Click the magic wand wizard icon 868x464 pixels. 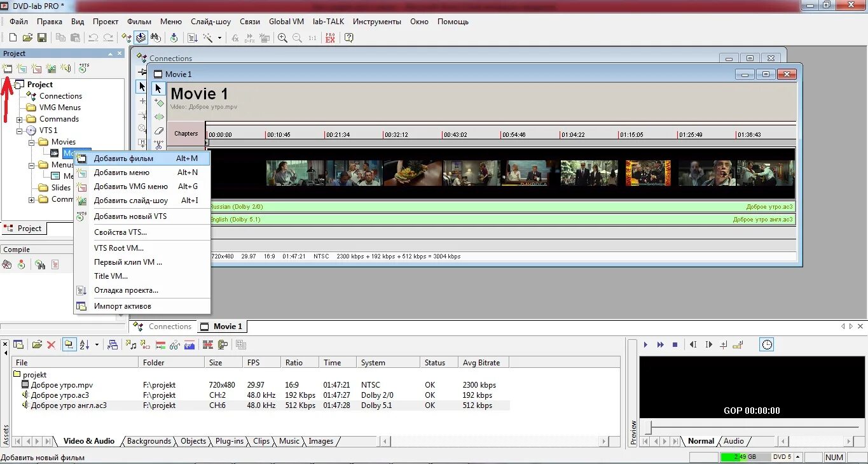coord(207,38)
